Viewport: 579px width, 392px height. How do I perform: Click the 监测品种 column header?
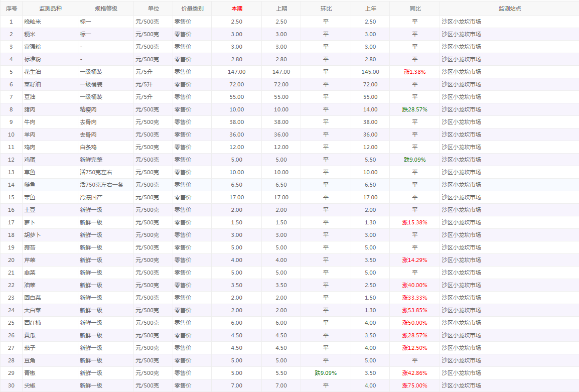50,9
